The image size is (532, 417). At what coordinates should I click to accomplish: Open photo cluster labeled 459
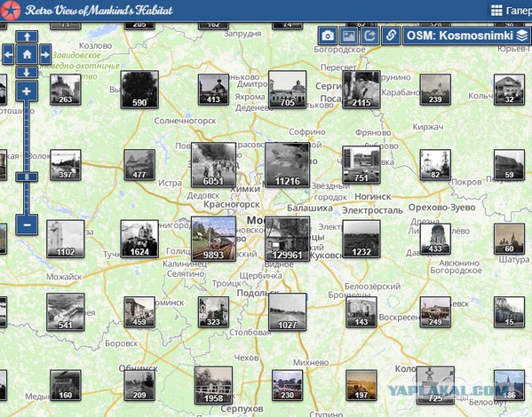coord(139,312)
